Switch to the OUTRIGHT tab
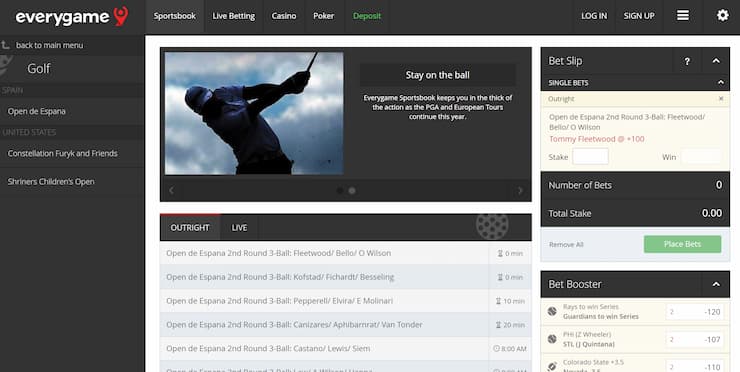The height and width of the screenshot is (372, 740). pos(190,228)
